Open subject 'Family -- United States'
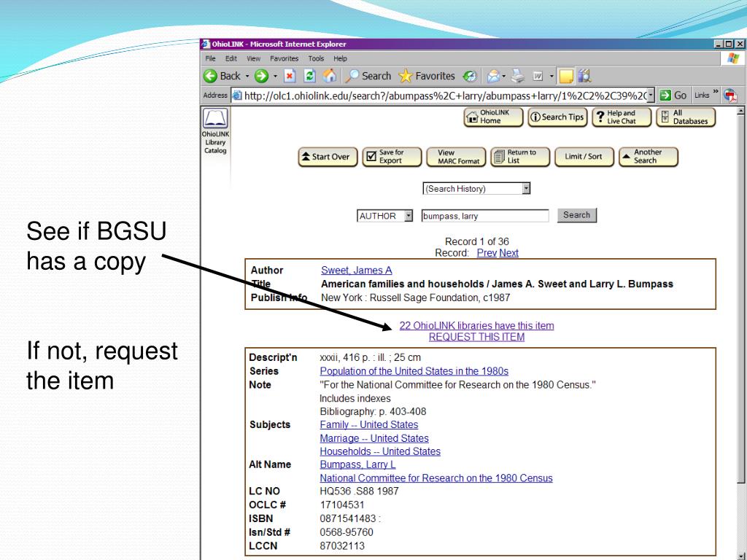 [x=368, y=425]
